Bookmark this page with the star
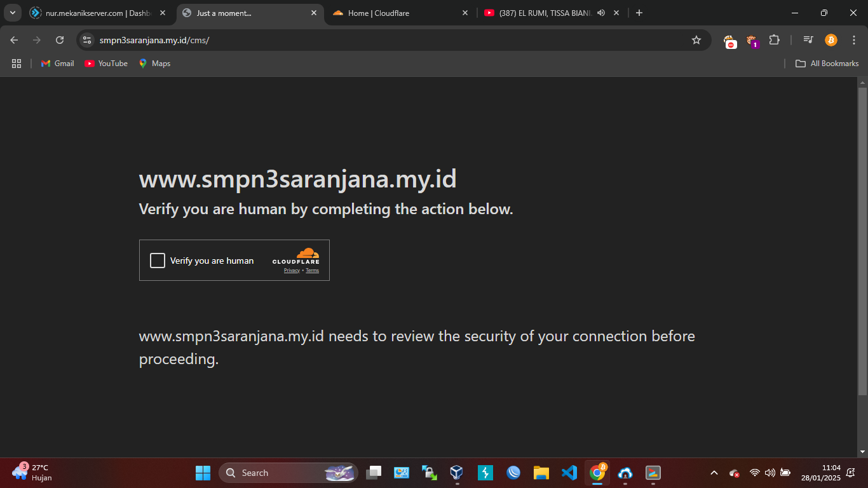The width and height of the screenshot is (868, 488). tap(696, 40)
